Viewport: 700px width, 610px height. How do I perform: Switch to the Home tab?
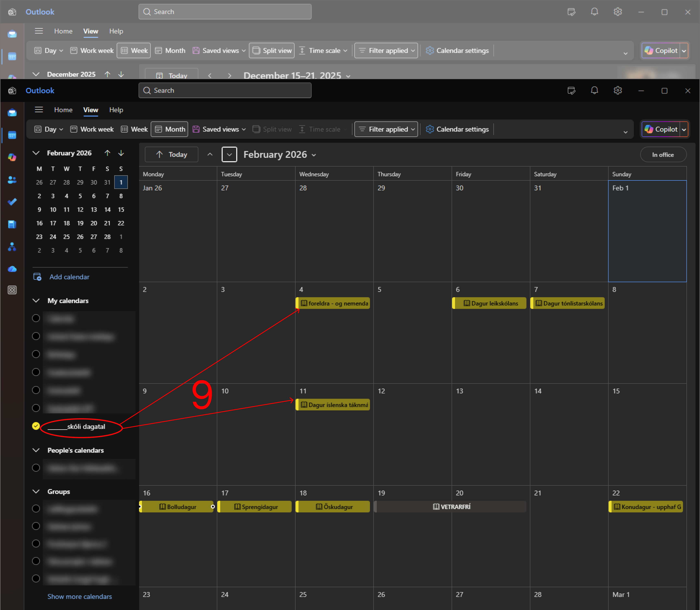coord(63,110)
